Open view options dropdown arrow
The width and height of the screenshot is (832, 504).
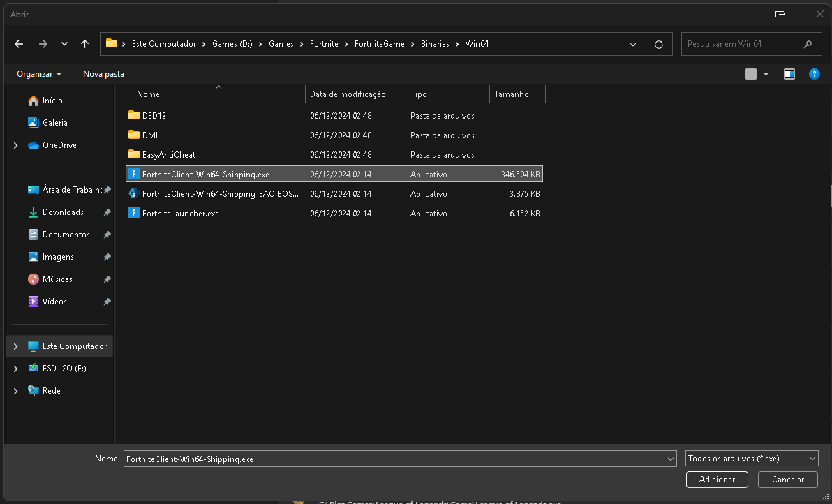coord(766,74)
